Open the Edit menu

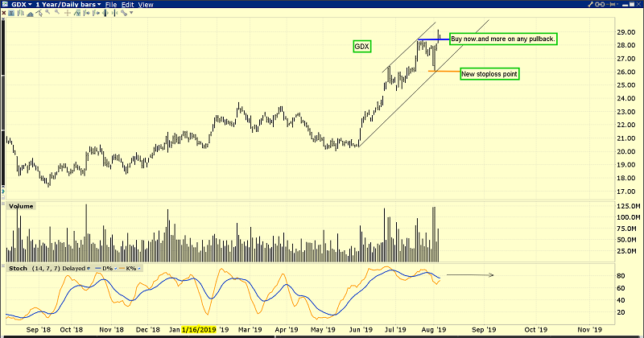click(x=128, y=5)
